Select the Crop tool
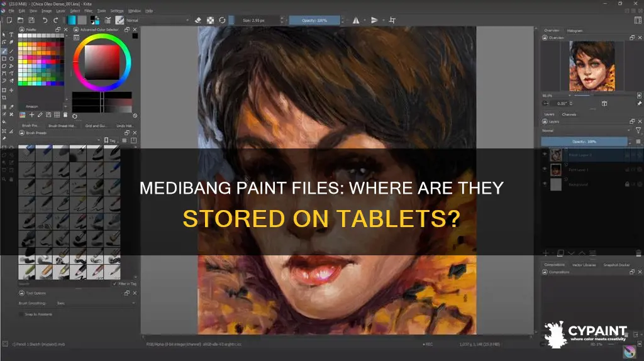This screenshot has width=644, height=361. tap(4, 97)
